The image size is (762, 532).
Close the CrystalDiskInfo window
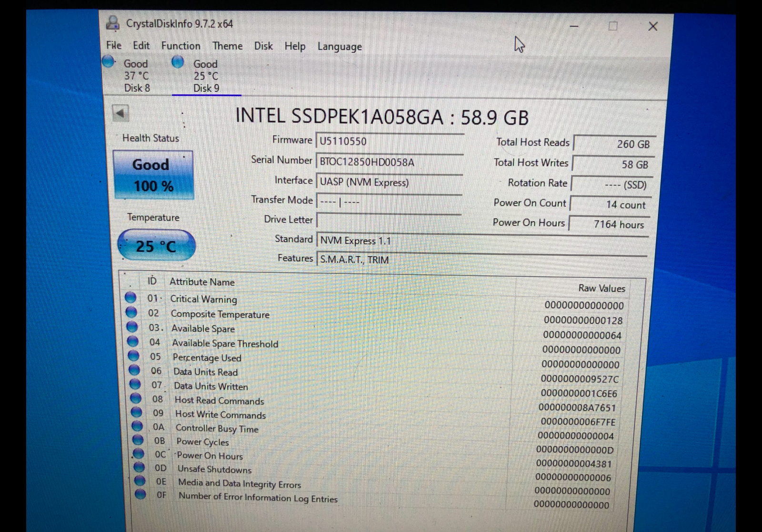[x=653, y=26]
